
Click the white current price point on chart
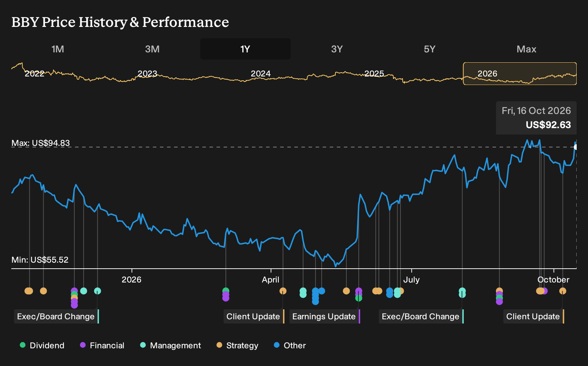coord(576,147)
